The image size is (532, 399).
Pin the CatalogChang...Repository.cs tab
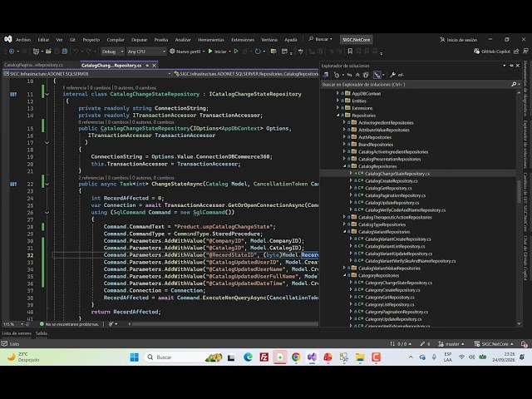[x=147, y=65]
